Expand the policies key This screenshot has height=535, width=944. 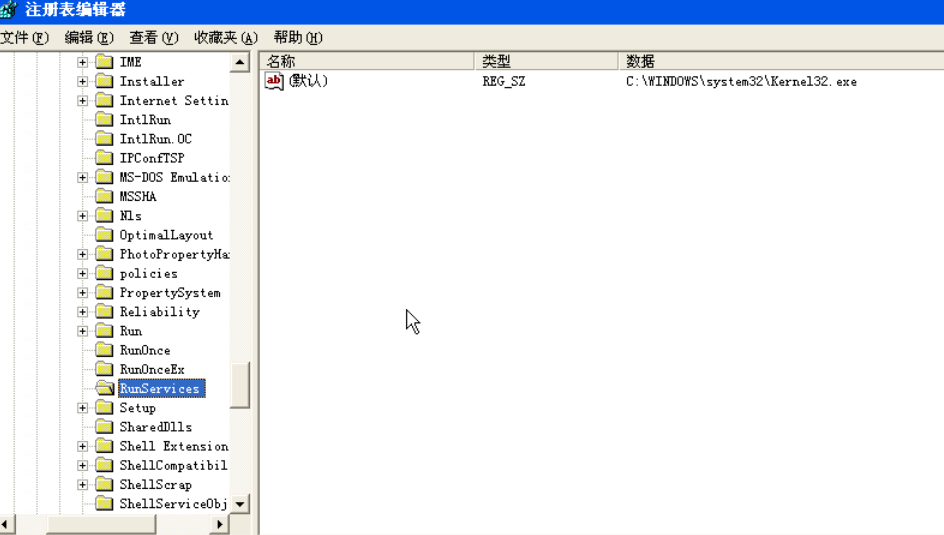82,274
